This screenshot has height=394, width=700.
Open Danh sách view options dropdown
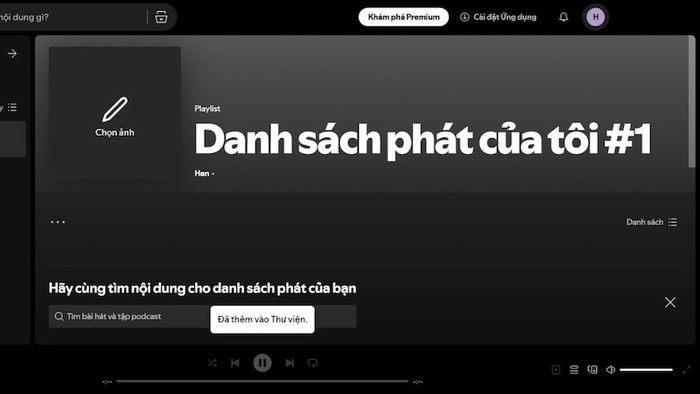pos(652,222)
